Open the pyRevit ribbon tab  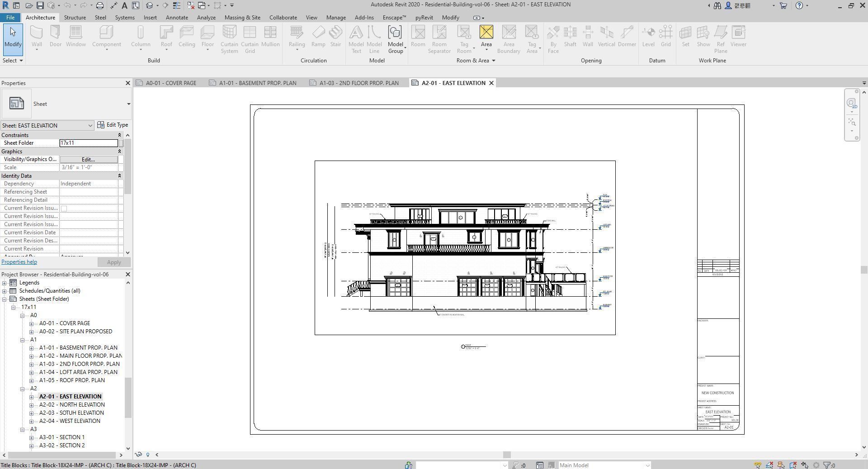click(424, 18)
